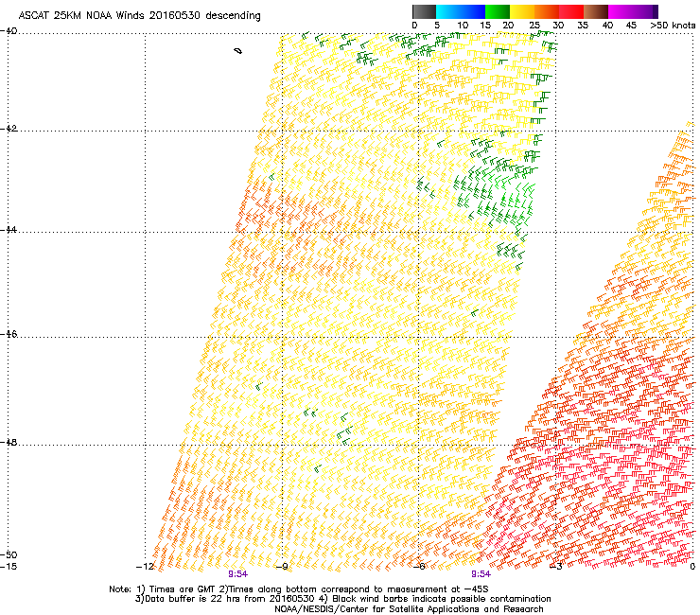Click the magenta-purple 40-50 knots color segment
The height and width of the screenshot is (615, 700).
pyautogui.click(x=633, y=11)
